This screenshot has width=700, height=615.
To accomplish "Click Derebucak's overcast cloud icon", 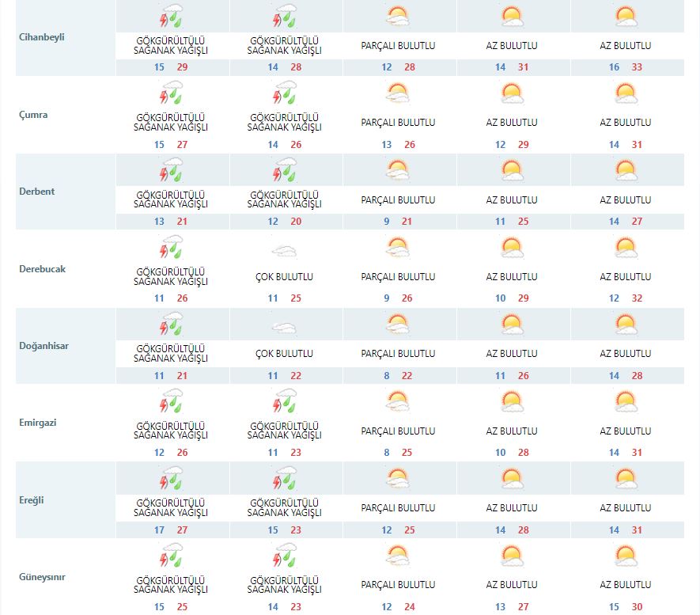I will pyautogui.click(x=285, y=251).
